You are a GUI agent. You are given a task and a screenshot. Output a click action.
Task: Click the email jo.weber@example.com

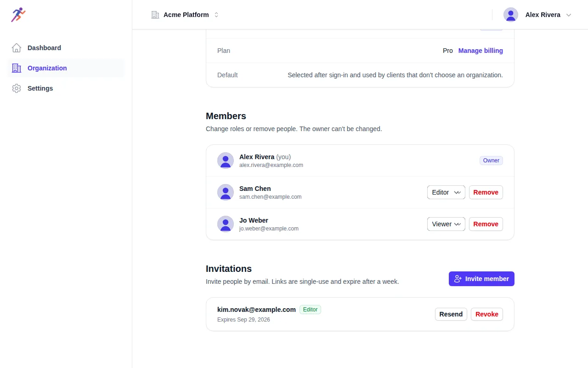pyautogui.click(x=269, y=229)
